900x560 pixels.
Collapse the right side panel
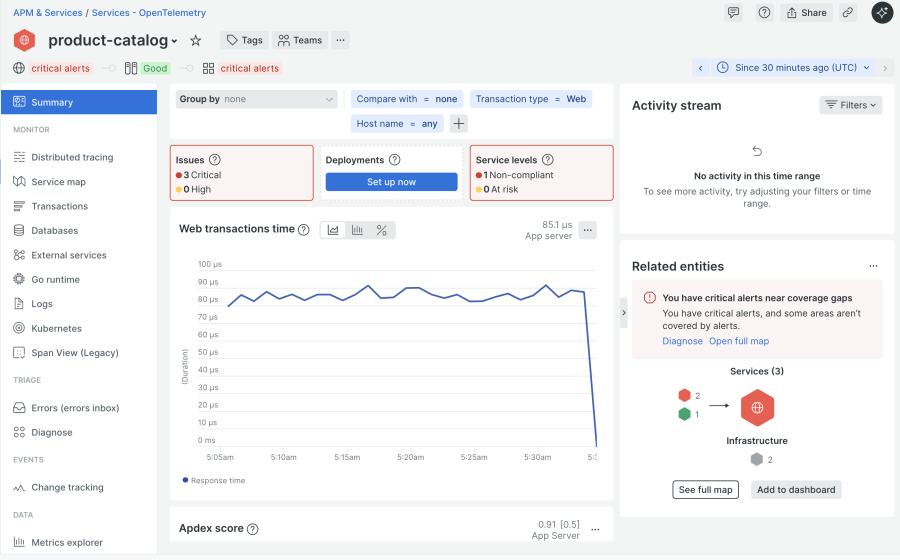coord(624,313)
